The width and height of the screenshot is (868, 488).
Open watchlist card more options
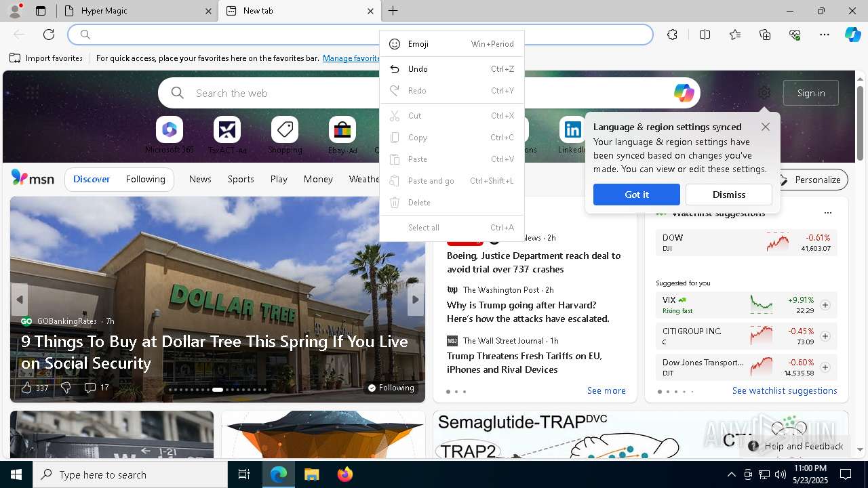tap(827, 213)
